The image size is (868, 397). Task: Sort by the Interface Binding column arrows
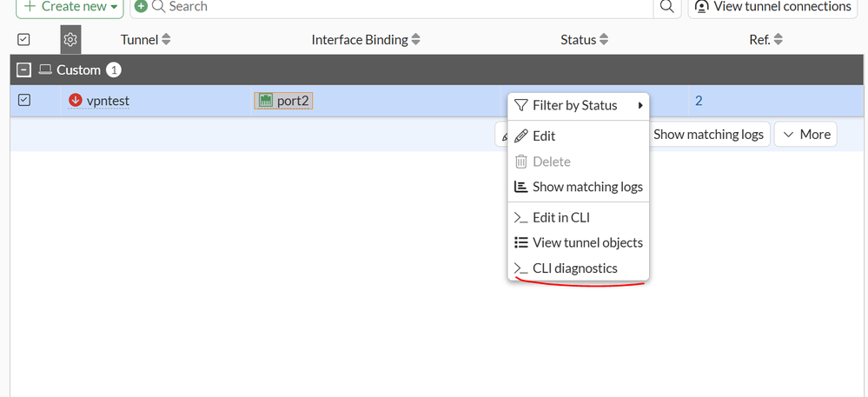pyautogui.click(x=415, y=40)
